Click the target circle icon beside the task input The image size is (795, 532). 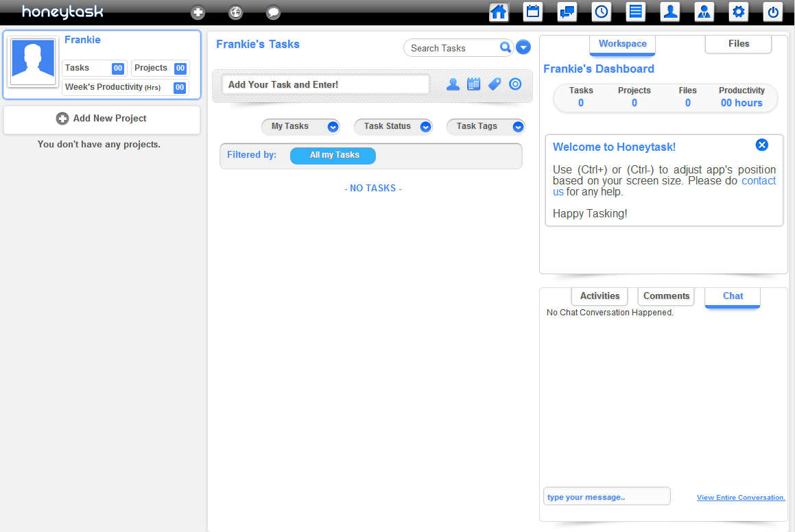[515, 84]
